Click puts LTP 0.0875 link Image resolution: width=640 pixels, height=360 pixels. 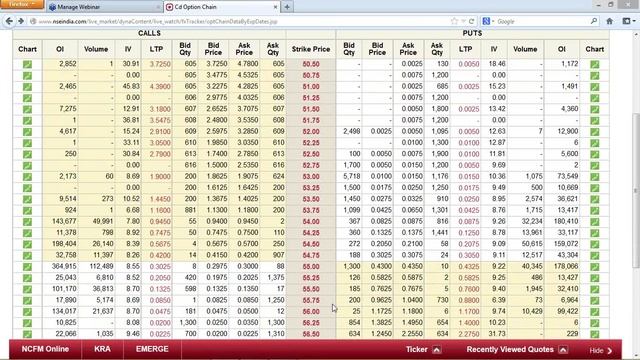click(469, 222)
